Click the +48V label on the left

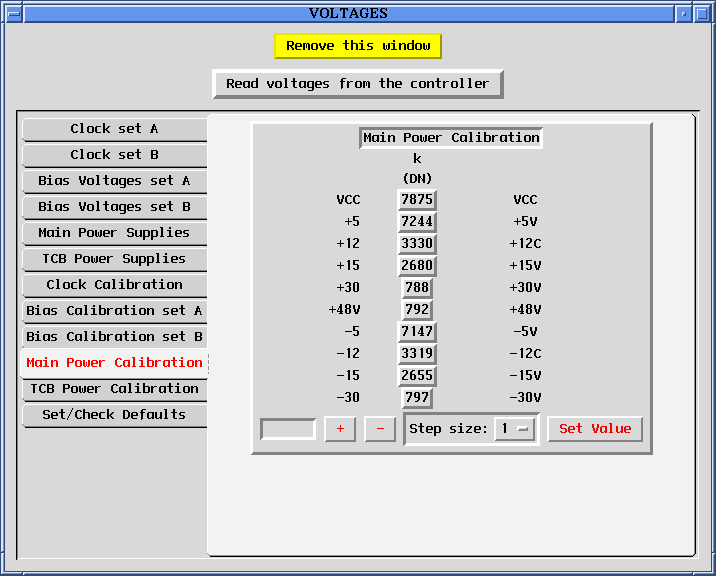[x=344, y=309]
